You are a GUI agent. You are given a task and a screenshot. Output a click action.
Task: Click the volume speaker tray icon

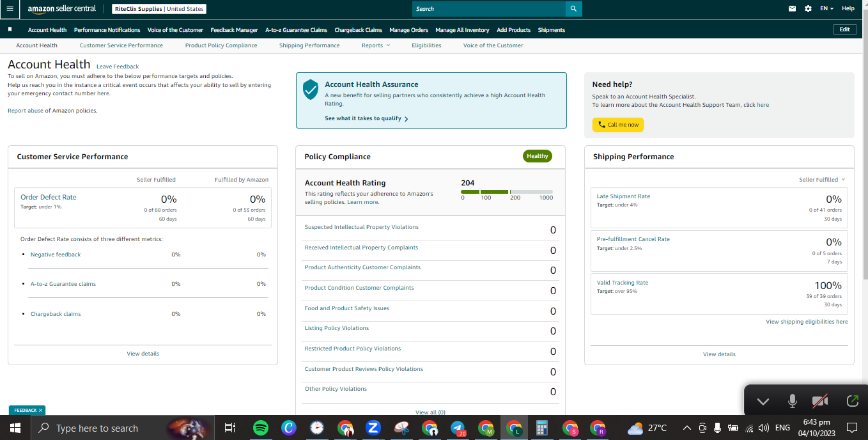click(x=763, y=428)
